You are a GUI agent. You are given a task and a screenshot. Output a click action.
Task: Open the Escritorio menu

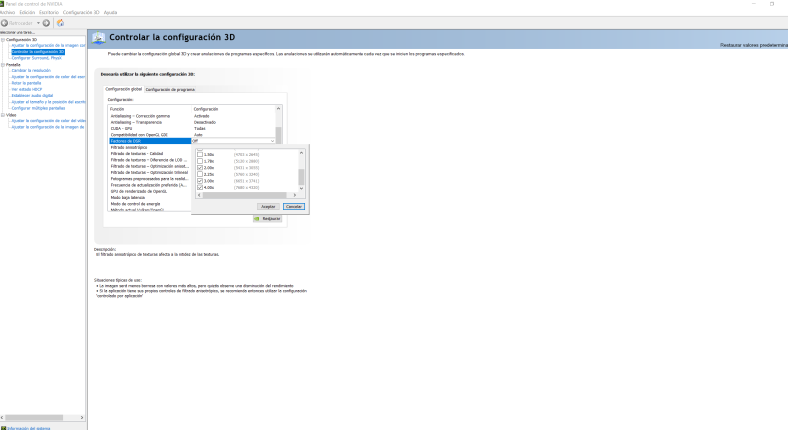pos(49,13)
